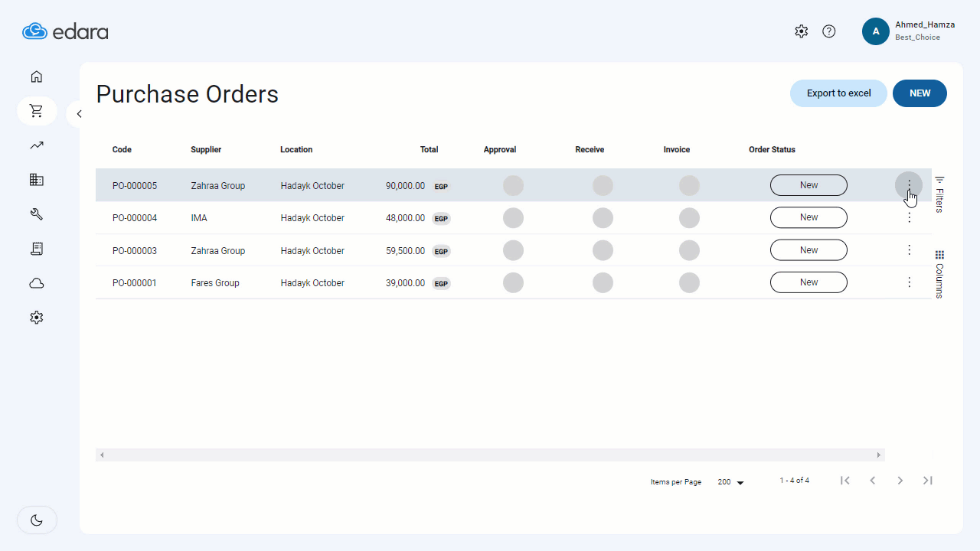
Task: Toggle dark mode moon button
Action: coord(37,520)
